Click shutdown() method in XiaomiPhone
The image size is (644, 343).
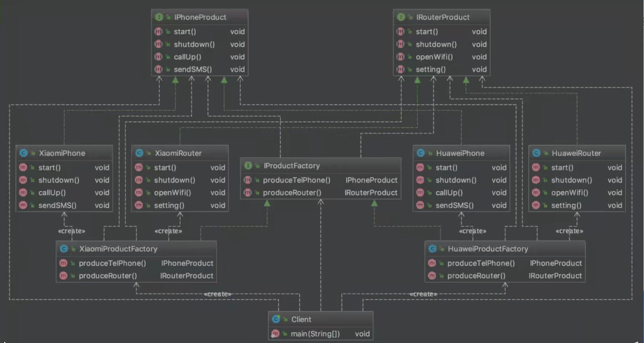coord(59,180)
